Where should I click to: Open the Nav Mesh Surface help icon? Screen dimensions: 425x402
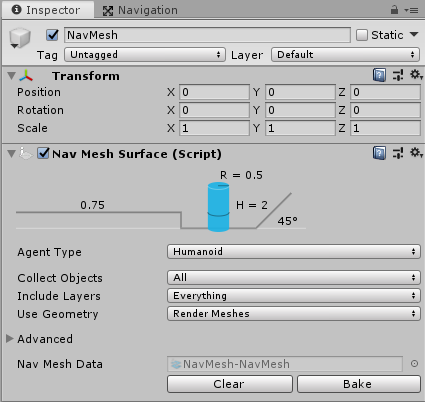point(379,153)
